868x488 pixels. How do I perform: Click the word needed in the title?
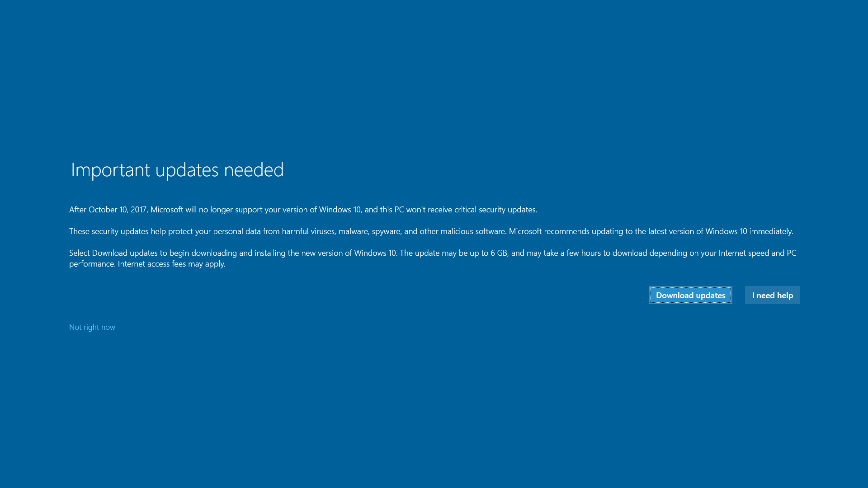coord(254,170)
